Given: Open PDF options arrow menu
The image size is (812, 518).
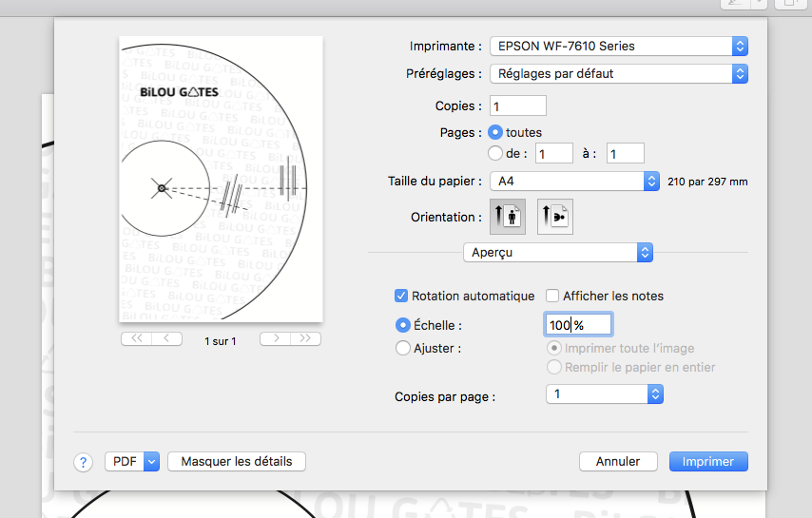Looking at the screenshot, I should [x=150, y=462].
